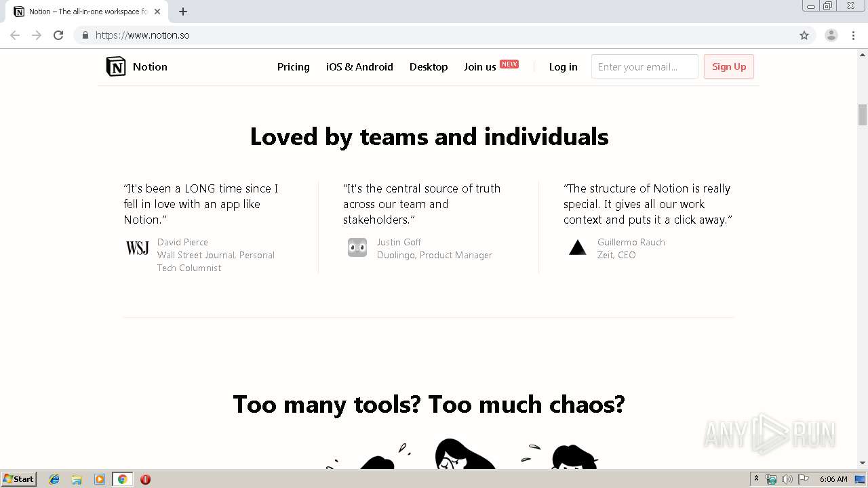The width and height of the screenshot is (868, 488).
Task: Click the volume speaker tray icon
Action: 787,479
